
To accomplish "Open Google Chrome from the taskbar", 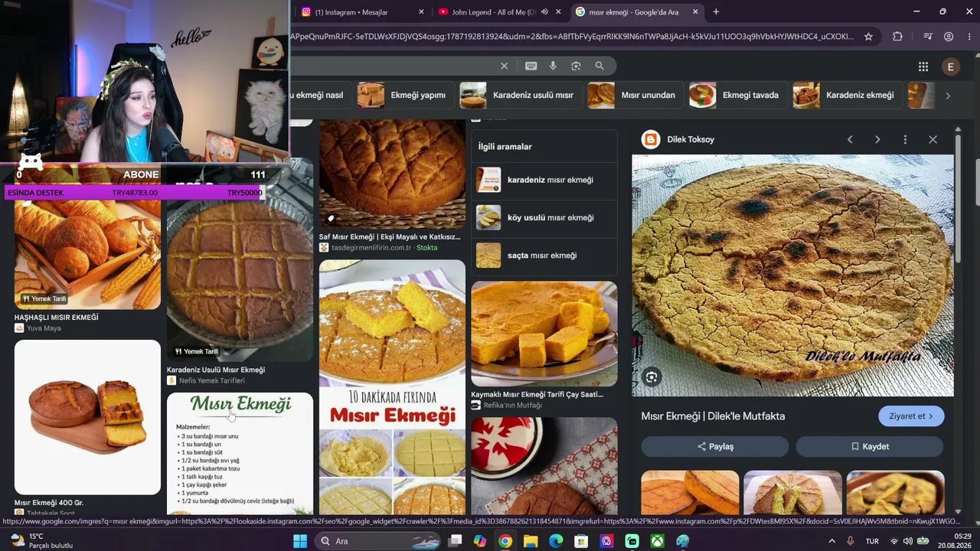I will [x=505, y=541].
